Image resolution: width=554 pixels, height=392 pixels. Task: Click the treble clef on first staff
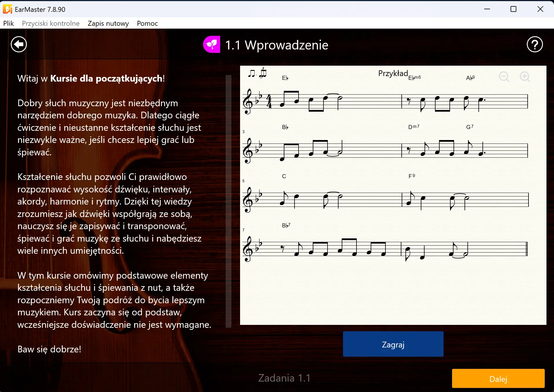tap(248, 102)
